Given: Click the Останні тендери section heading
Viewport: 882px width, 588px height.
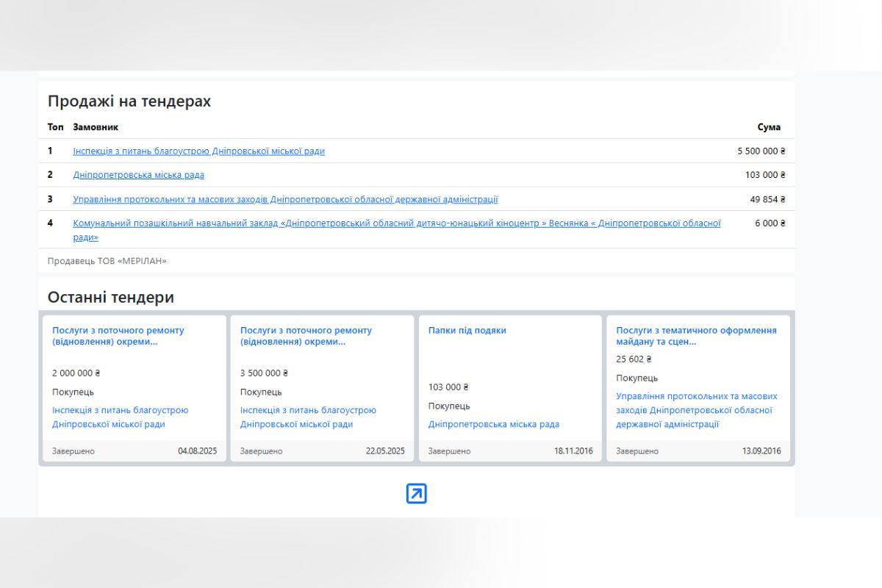Looking at the screenshot, I should [x=111, y=298].
